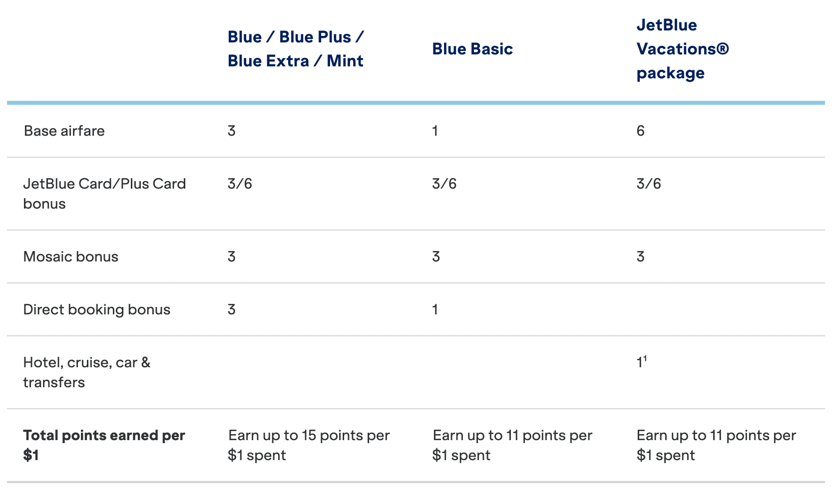Screen dimensions: 839x504
Task: Select the "JetBlue Card/Plus Card bonus" row label
Action: click(104, 194)
